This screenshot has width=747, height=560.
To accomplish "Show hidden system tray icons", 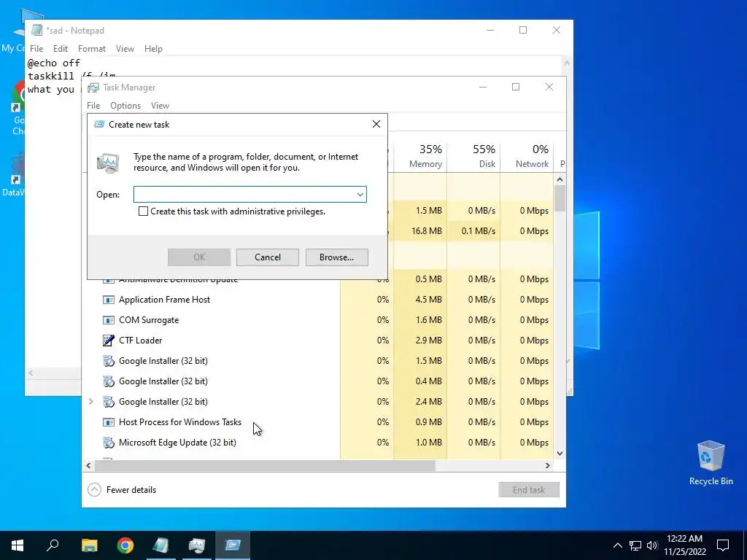I will (617, 545).
